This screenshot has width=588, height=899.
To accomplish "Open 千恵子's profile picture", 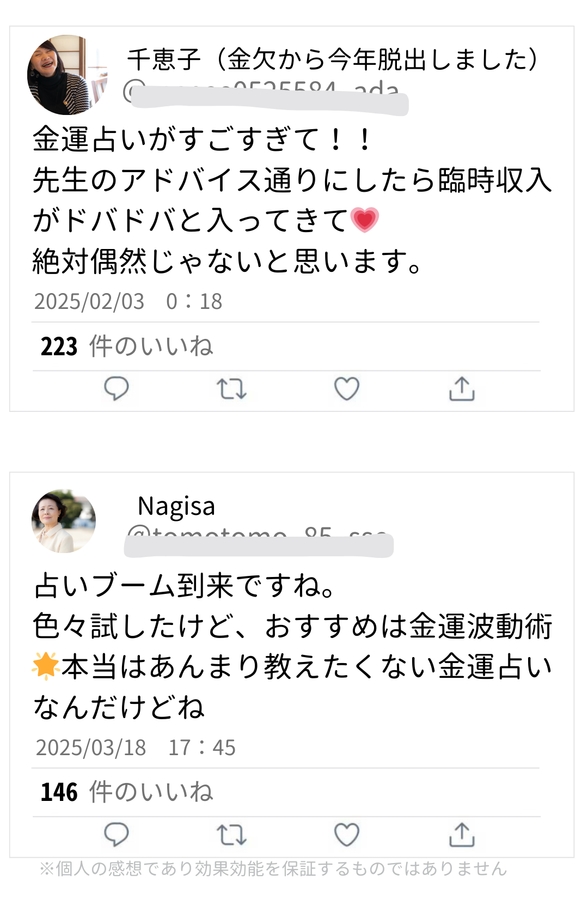I will pyautogui.click(x=66, y=75).
